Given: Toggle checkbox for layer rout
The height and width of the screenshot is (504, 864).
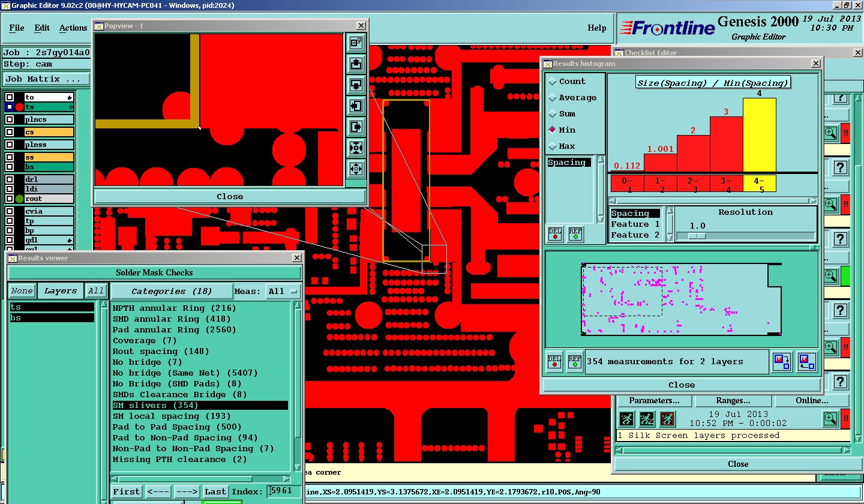Looking at the screenshot, I should pyautogui.click(x=10, y=199).
